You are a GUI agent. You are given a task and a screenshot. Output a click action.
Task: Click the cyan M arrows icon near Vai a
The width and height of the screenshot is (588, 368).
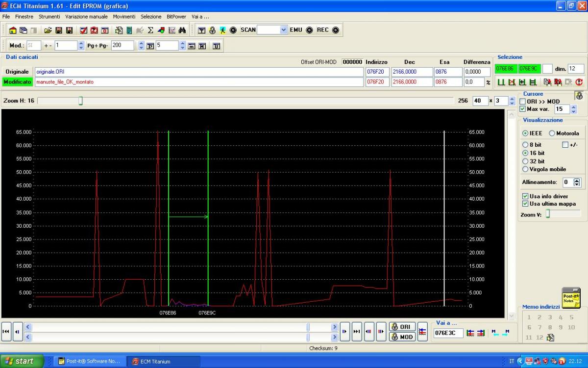tap(500, 333)
